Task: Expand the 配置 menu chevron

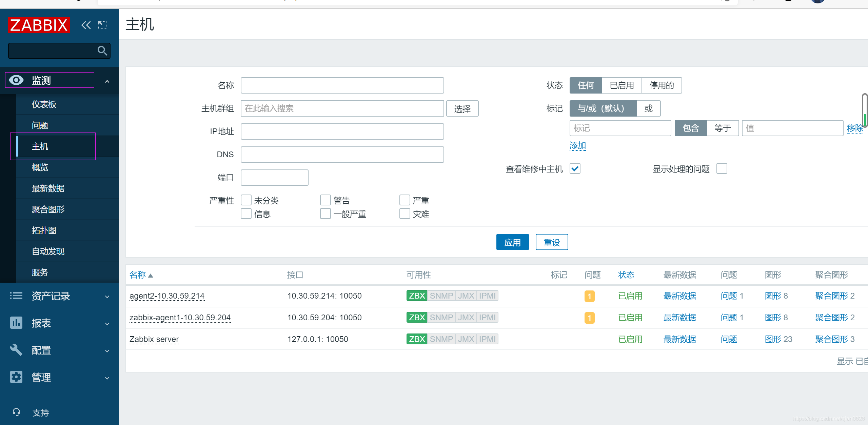Action: click(x=107, y=351)
